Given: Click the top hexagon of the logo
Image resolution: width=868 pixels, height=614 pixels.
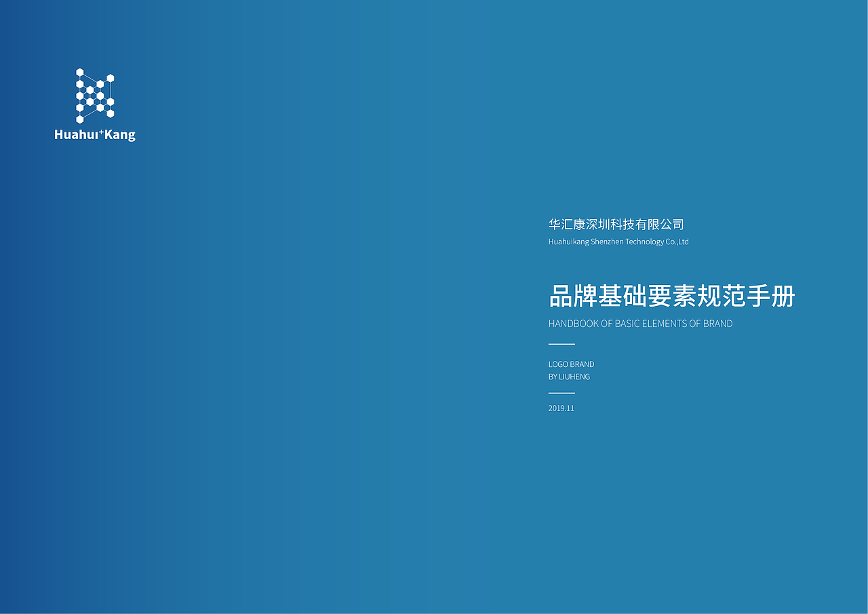Looking at the screenshot, I should pos(80,71).
